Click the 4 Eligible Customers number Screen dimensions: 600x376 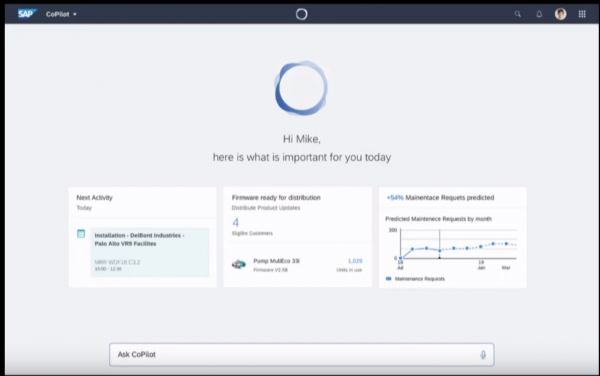pos(235,222)
